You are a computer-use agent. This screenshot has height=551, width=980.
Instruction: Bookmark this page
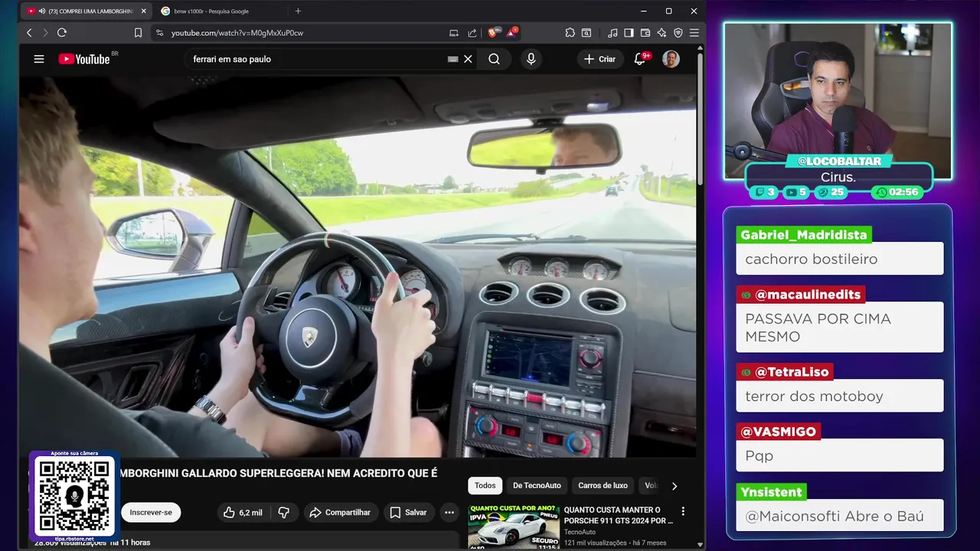[138, 33]
